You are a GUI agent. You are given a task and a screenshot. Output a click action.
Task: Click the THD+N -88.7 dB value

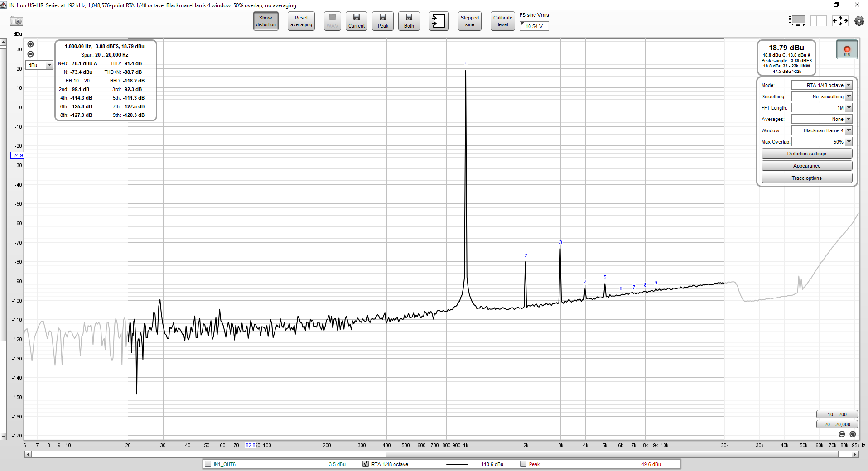coord(132,72)
